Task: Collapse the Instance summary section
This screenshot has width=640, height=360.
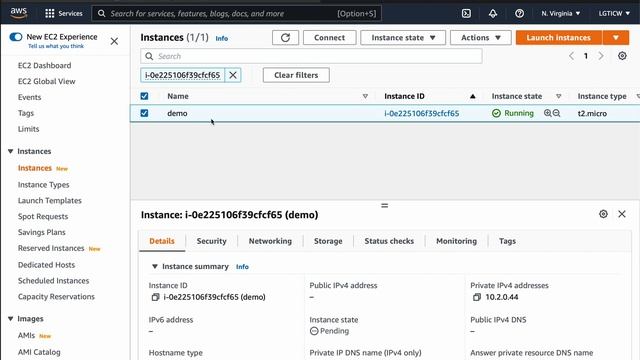Action: (x=155, y=267)
